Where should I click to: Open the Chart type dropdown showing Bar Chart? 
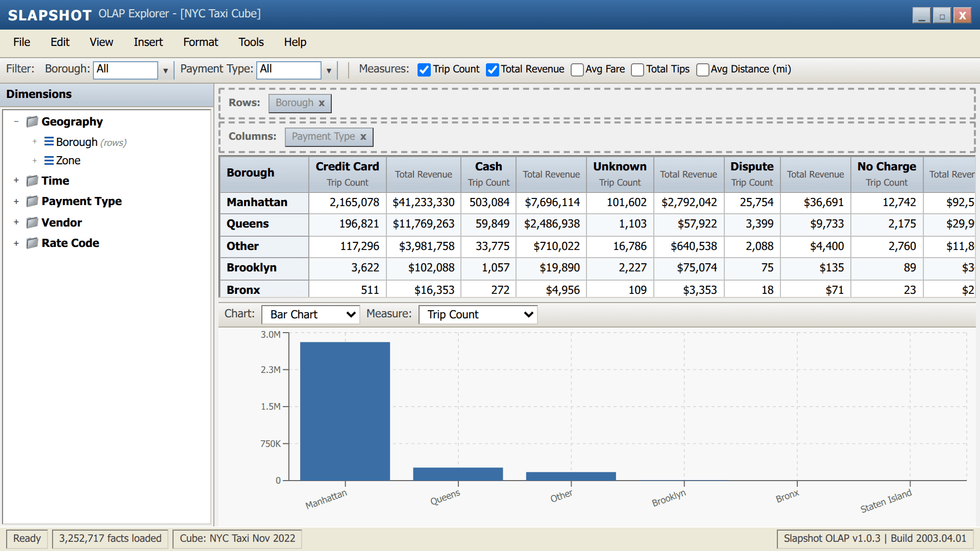pos(309,314)
